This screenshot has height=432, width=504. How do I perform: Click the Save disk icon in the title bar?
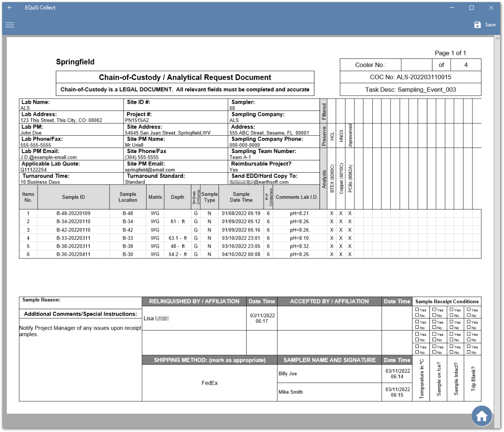[x=477, y=24]
